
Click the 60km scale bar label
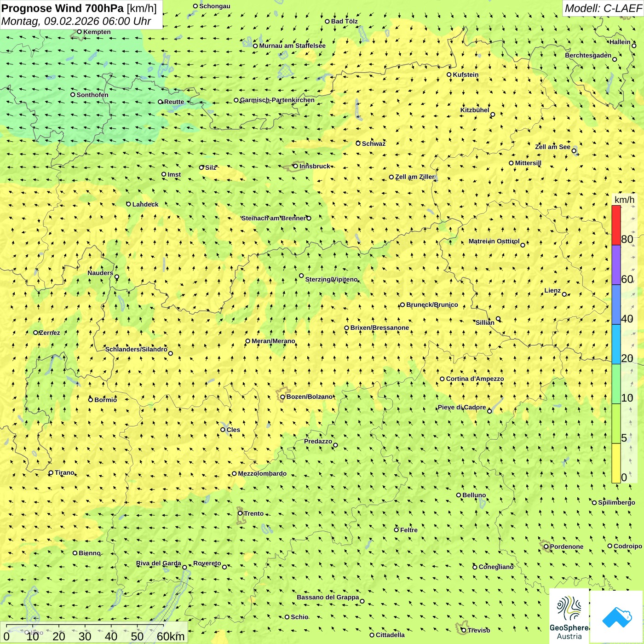click(x=171, y=636)
